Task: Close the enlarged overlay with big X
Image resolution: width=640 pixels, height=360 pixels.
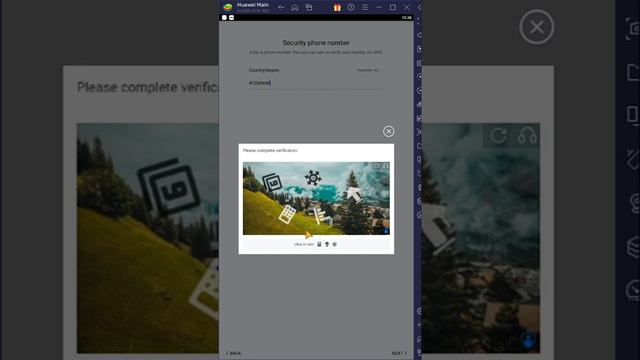Action: pyautogui.click(x=537, y=27)
